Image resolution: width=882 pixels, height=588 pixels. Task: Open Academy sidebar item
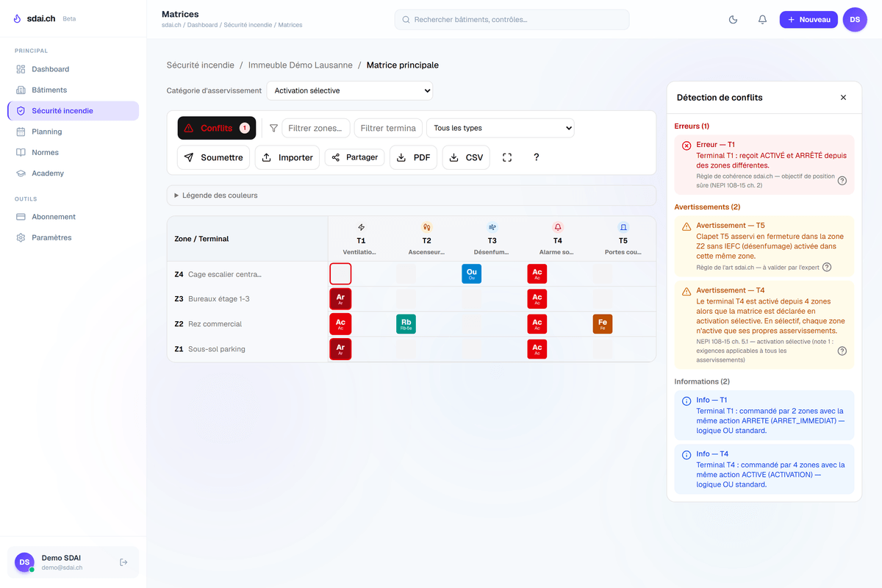(x=73, y=173)
